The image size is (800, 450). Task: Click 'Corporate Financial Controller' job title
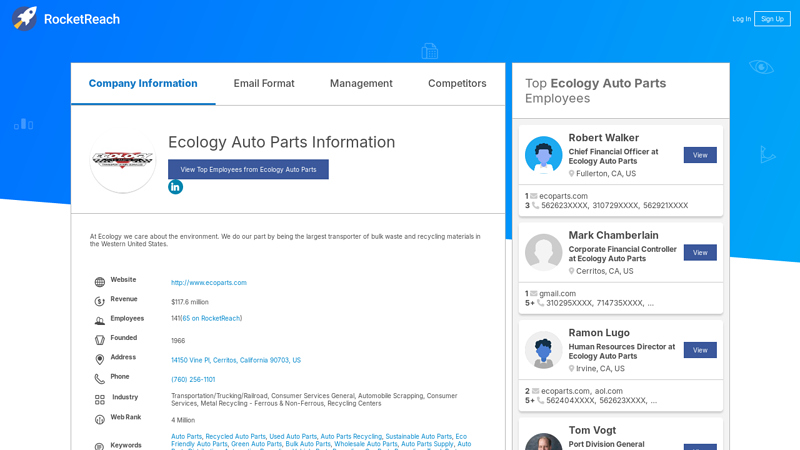[622, 249]
